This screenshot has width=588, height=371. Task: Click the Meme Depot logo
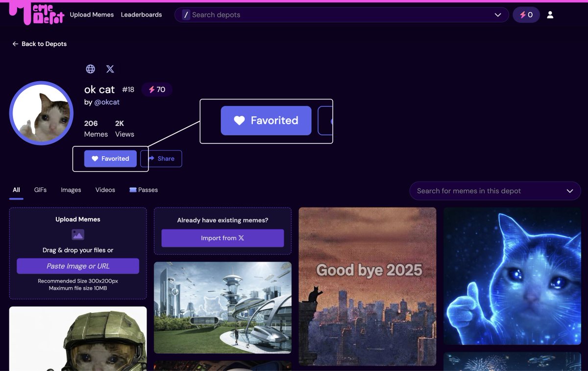point(37,14)
